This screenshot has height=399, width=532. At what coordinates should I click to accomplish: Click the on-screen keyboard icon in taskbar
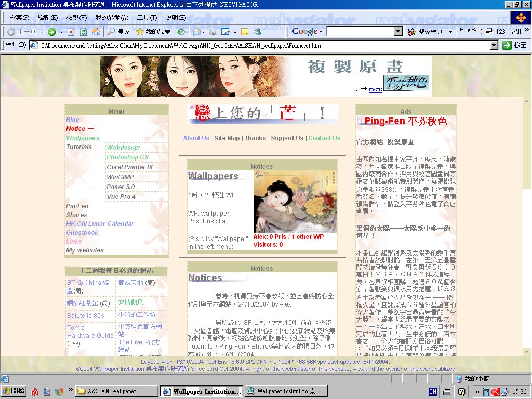[x=447, y=392]
